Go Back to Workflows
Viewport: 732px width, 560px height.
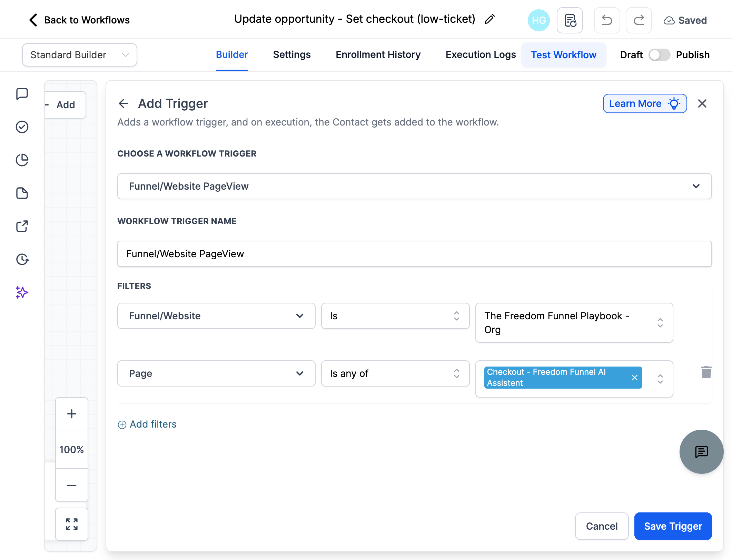coord(79,20)
